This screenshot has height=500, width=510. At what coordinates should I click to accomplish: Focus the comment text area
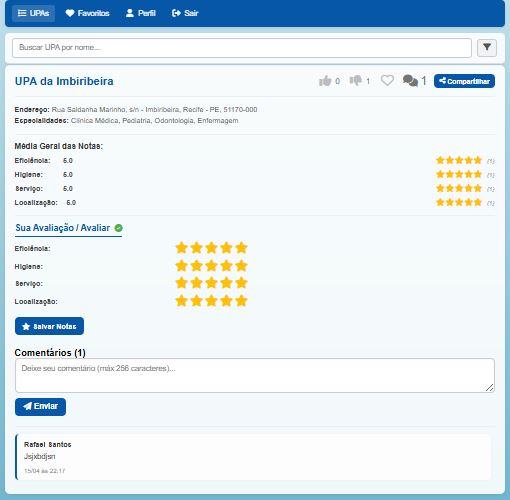pos(255,375)
